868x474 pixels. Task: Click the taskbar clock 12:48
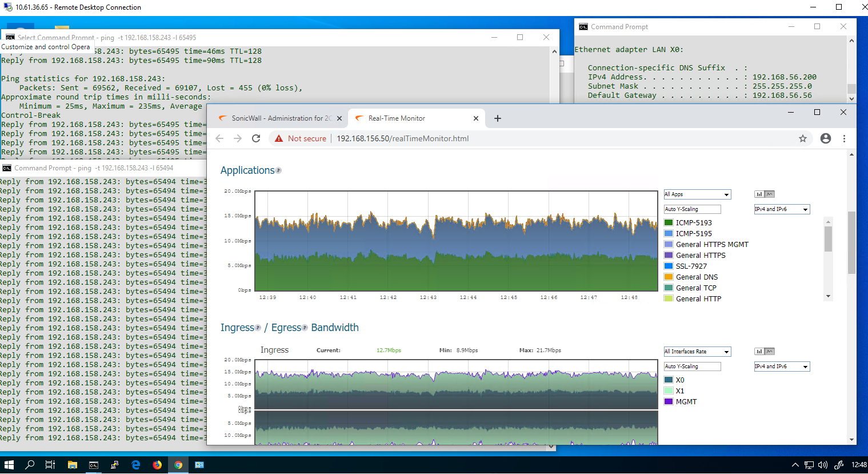tap(858, 465)
